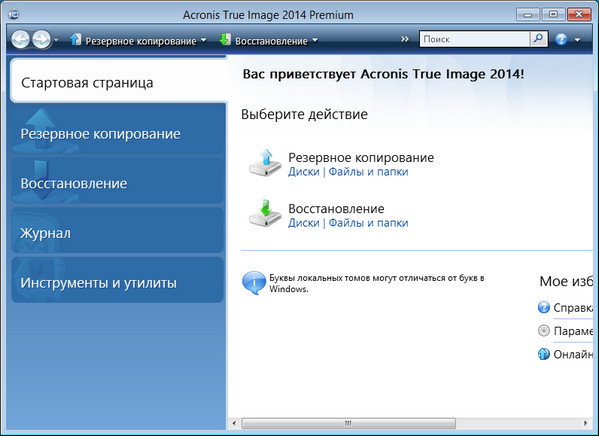Click toolbar backup icon with blue arrow

click(x=75, y=39)
